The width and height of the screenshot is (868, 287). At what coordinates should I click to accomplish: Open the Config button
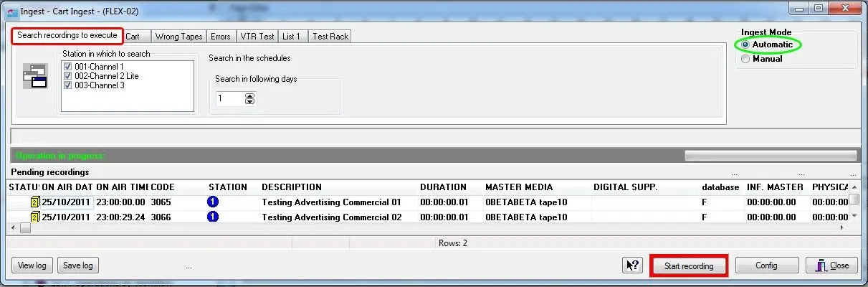tap(766, 265)
